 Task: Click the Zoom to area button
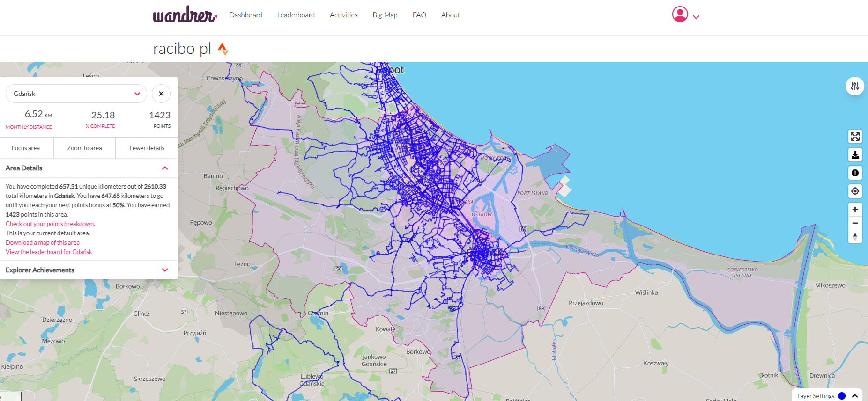click(x=84, y=148)
